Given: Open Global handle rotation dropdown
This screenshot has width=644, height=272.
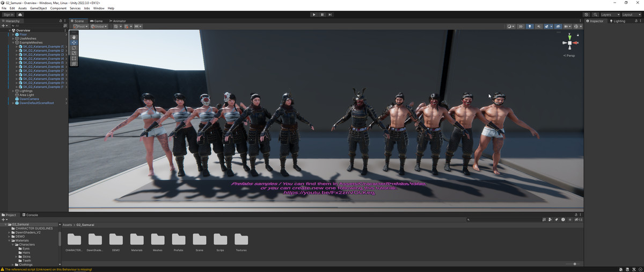Looking at the screenshot, I should pyautogui.click(x=99, y=26).
